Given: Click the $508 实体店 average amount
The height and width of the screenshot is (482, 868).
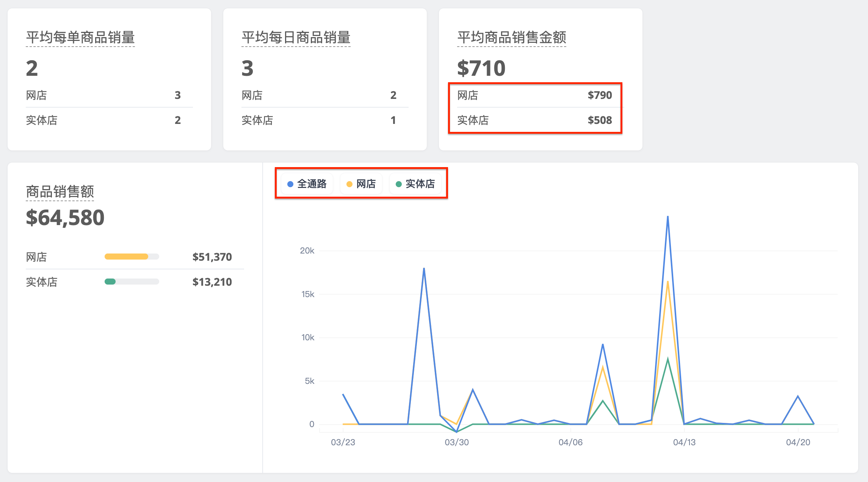Looking at the screenshot, I should click(x=600, y=120).
